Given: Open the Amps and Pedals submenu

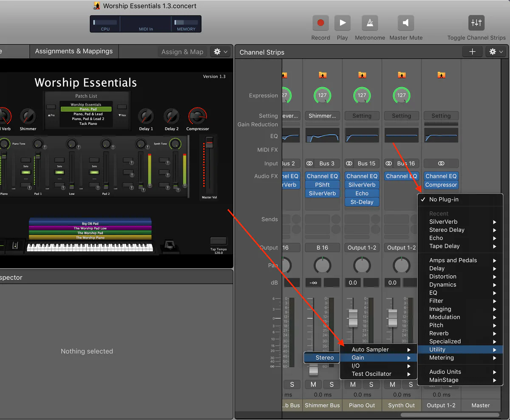Looking at the screenshot, I should click(x=460, y=260).
